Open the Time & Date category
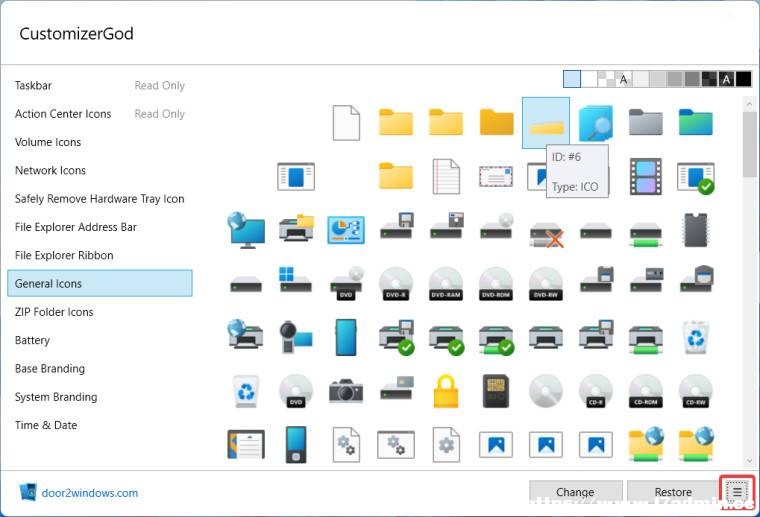This screenshot has height=517, width=760. 100,425
